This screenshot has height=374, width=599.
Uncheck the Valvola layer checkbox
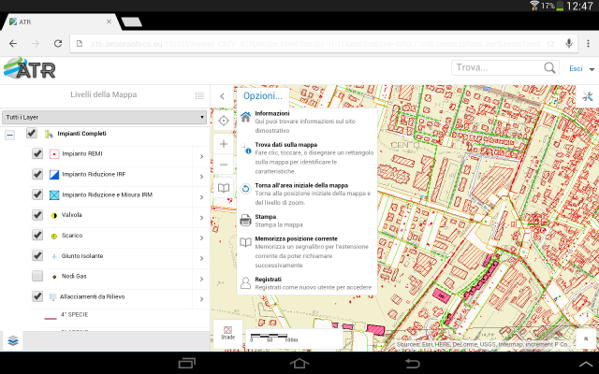point(37,215)
